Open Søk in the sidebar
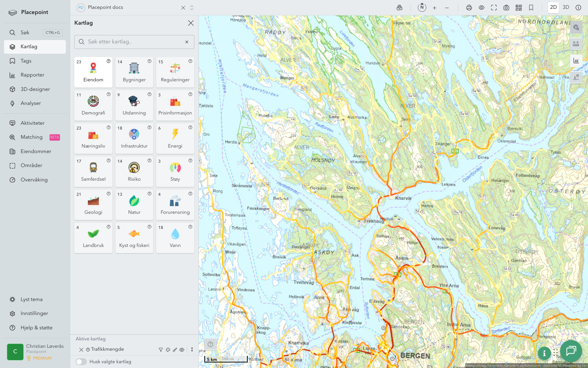Screen dimensions: 588x368 pyautogui.click(x=35, y=32)
